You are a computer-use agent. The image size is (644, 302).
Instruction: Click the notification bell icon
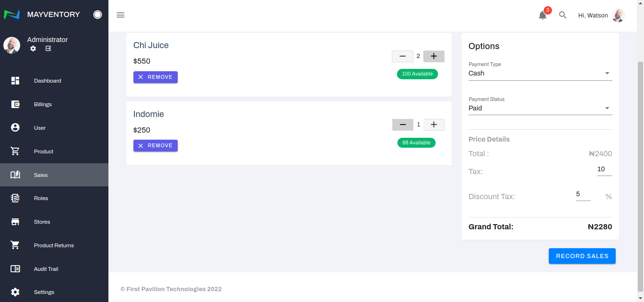[x=543, y=16]
